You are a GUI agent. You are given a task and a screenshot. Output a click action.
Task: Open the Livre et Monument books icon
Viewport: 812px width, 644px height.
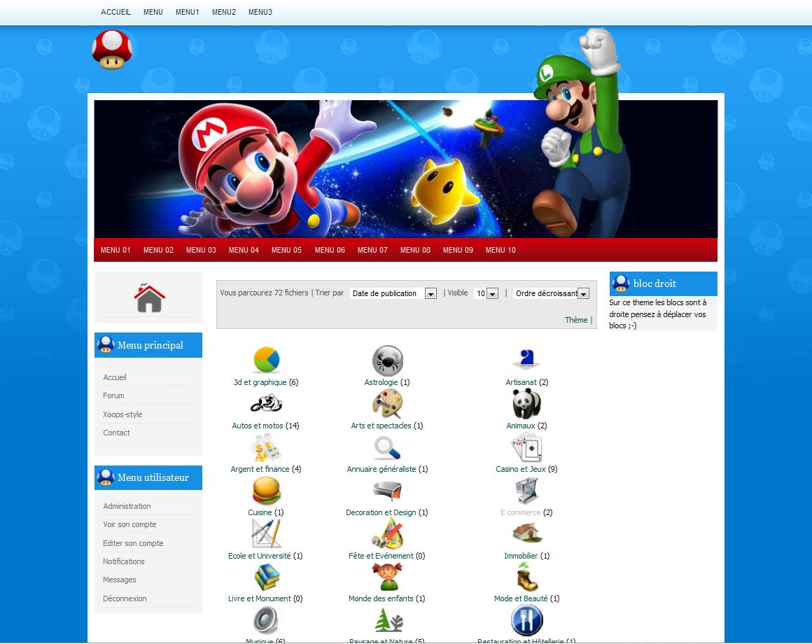point(267,577)
